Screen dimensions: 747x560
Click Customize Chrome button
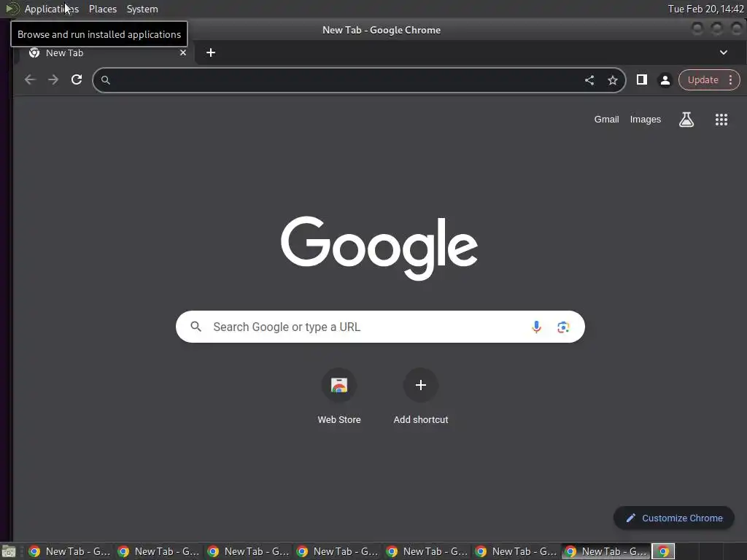pos(673,518)
